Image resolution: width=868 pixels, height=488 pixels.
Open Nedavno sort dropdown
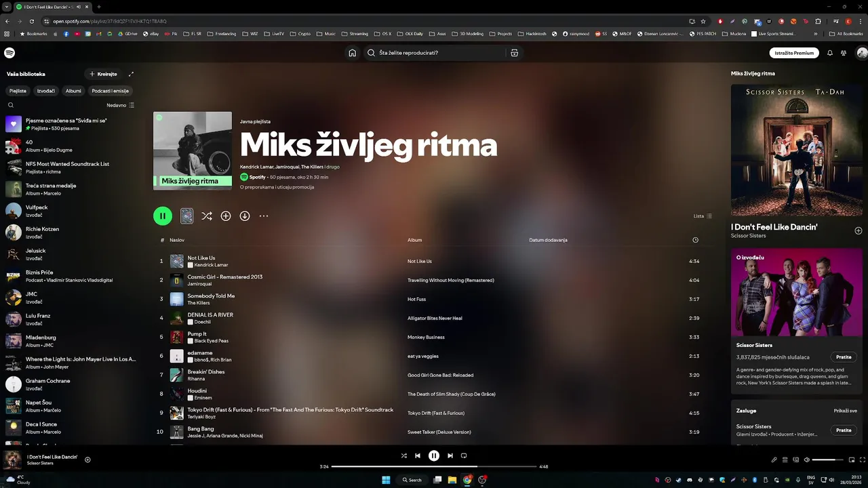[x=121, y=105]
